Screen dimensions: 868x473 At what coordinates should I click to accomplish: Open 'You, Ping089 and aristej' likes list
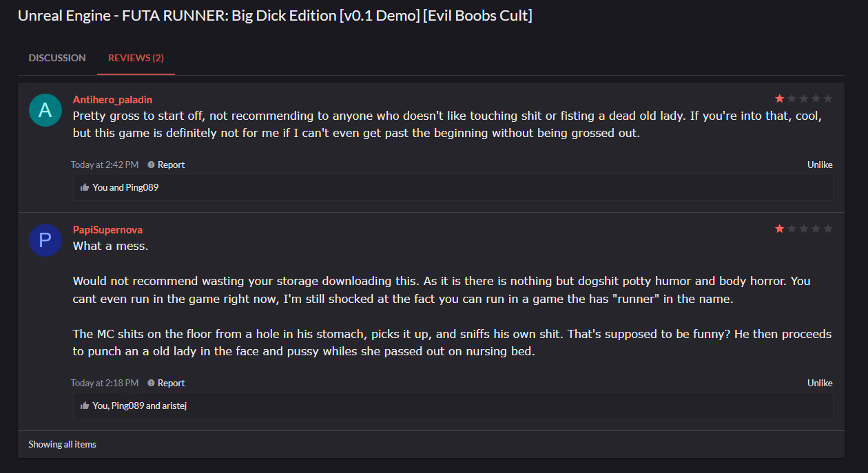tap(140, 406)
